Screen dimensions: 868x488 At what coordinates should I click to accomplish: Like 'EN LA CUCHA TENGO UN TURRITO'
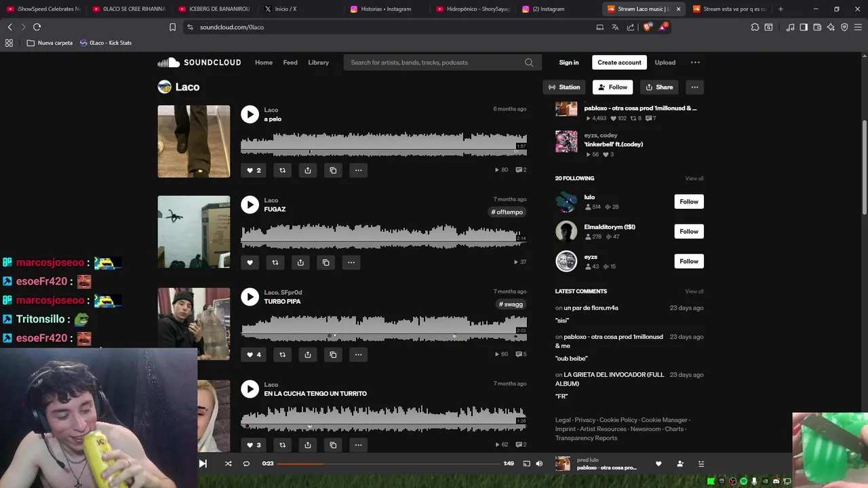(254, 445)
